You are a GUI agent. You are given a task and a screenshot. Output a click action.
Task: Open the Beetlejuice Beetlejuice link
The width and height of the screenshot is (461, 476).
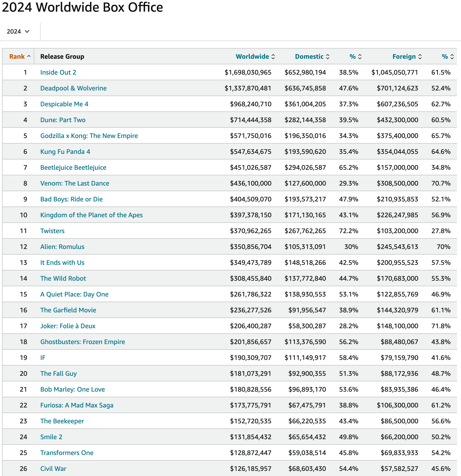coord(73,168)
